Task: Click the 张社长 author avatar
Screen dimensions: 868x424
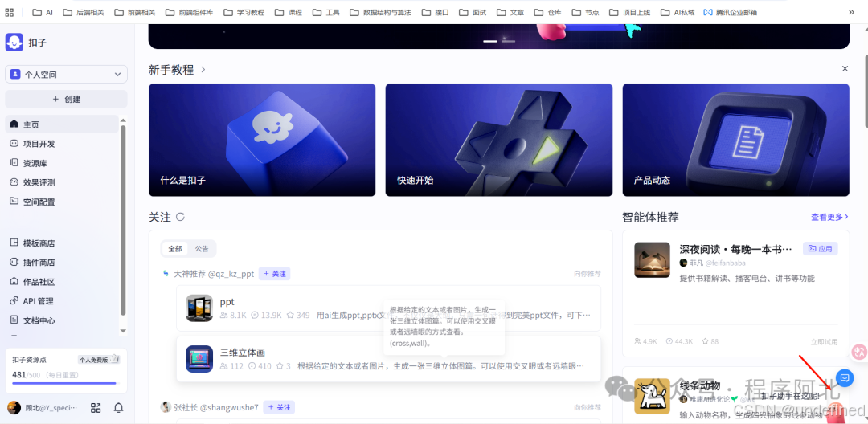Action: coord(166,407)
